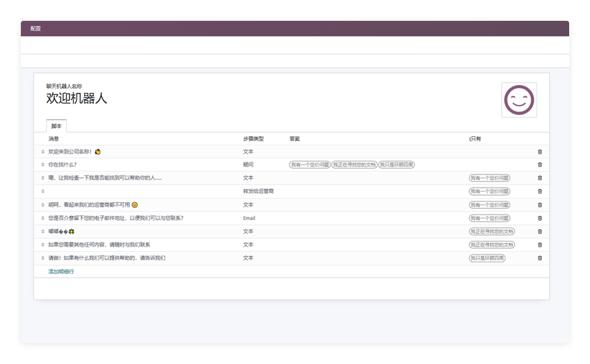Open the '配置' menu in top bar
This screenshot has height=364, width=590.
[x=36, y=29]
